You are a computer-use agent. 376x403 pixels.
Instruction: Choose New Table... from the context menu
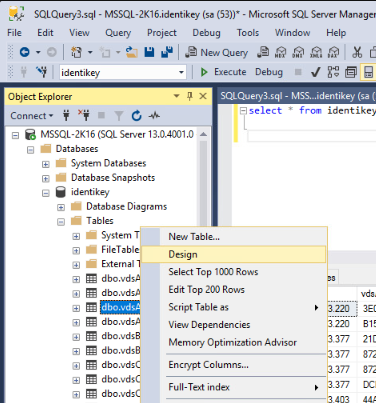pyautogui.click(x=234, y=237)
